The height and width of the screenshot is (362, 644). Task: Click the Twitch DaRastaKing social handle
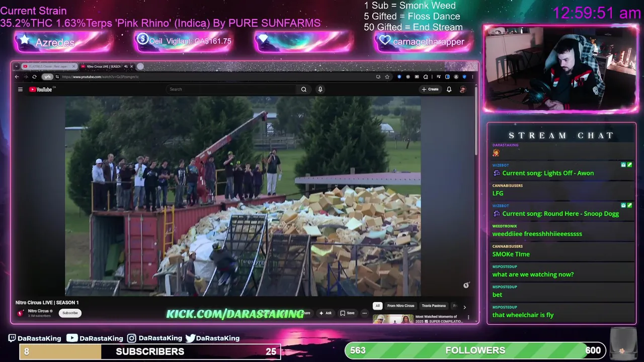(35, 338)
